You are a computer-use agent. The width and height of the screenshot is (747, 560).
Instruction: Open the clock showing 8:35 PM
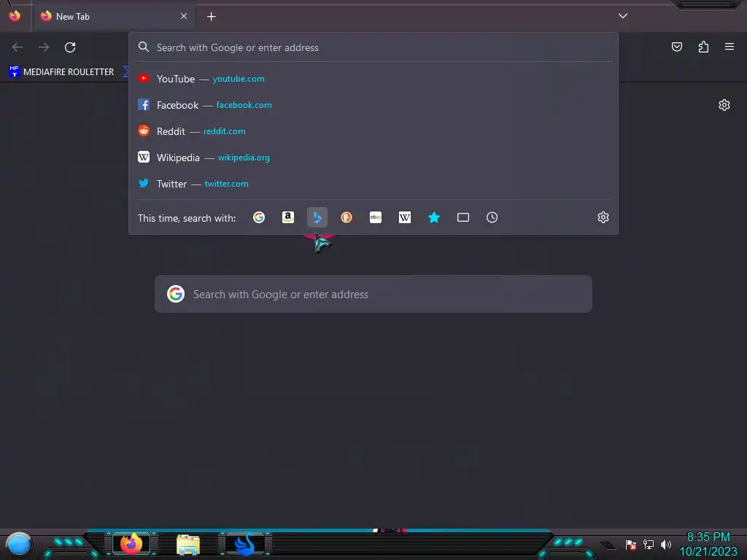click(708, 544)
